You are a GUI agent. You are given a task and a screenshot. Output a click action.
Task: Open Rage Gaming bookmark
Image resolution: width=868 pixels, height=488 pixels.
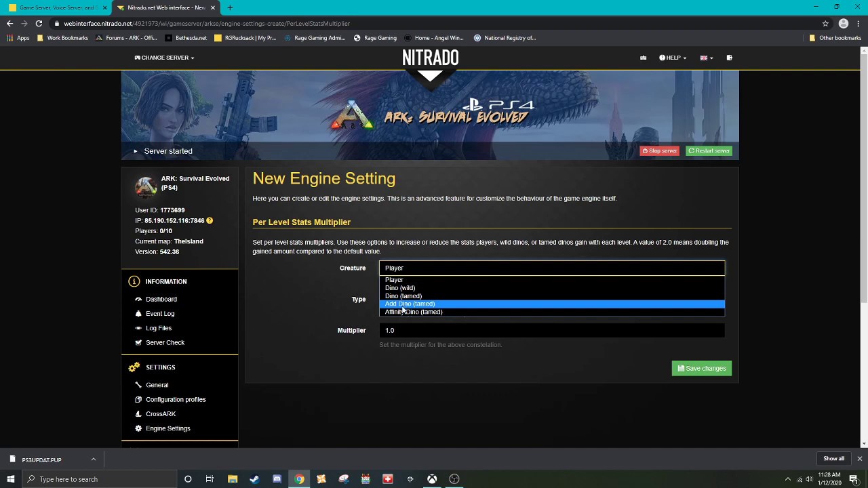(x=375, y=38)
